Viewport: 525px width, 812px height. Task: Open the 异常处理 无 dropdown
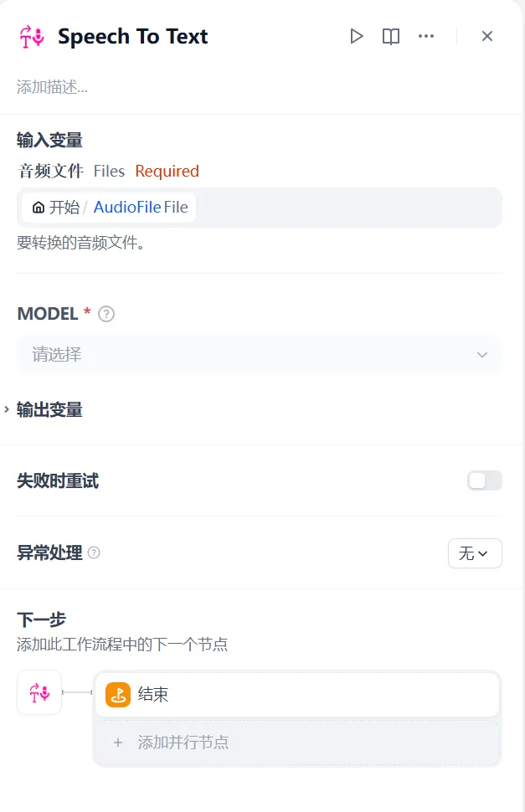click(x=475, y=553)
